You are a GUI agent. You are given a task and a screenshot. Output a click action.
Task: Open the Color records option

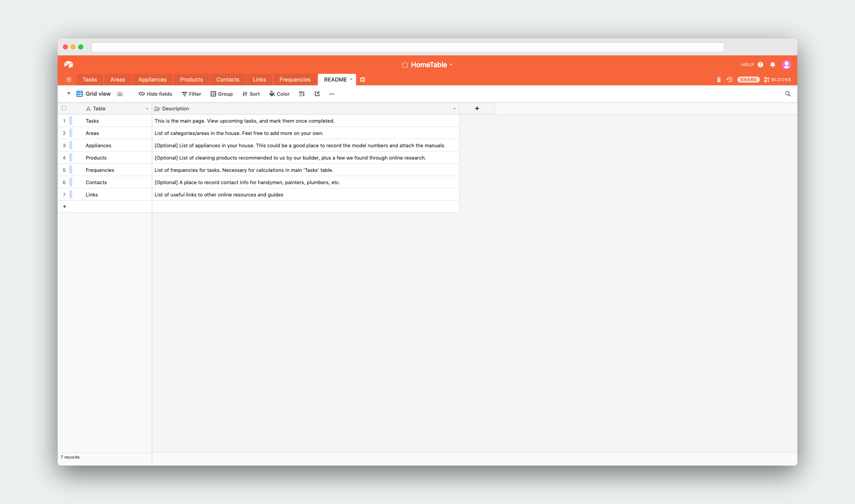(x=279, y=94)
